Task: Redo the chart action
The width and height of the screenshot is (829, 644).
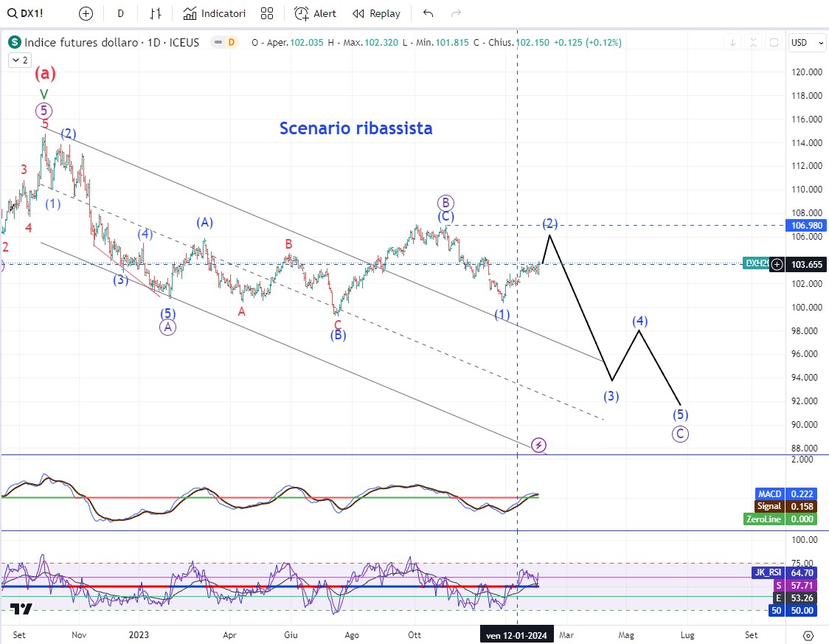Action: click(x=456, y=13)
